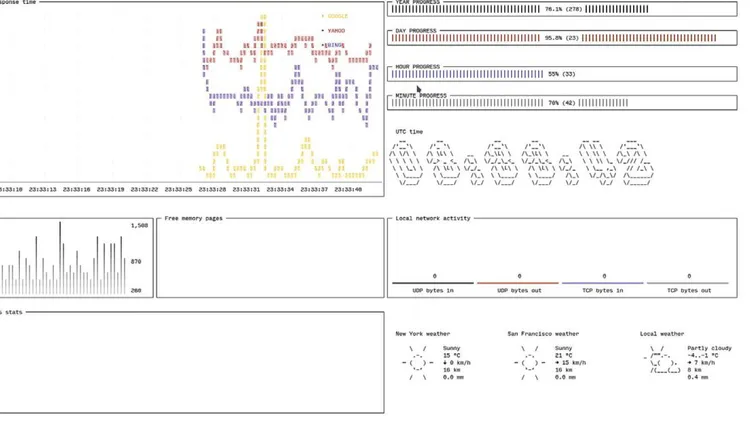Screen dimensions: 750x421
Task: Click the Local partly cloudy ASCII icon
Action: pyautogui.click(x=662, y=360)
